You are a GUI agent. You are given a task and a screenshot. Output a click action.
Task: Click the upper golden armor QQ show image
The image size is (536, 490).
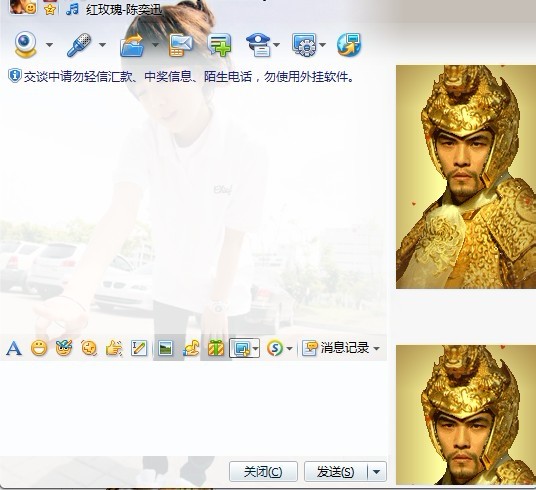pos(466,177)
